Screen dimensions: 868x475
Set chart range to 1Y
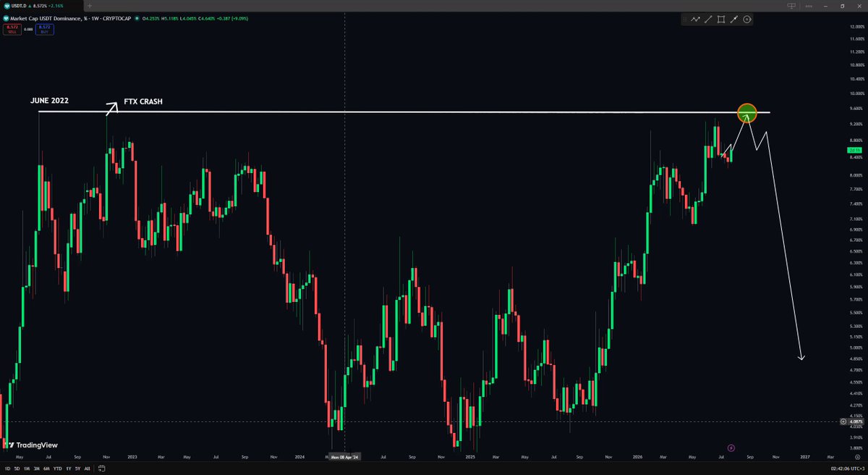coord(68,469)
